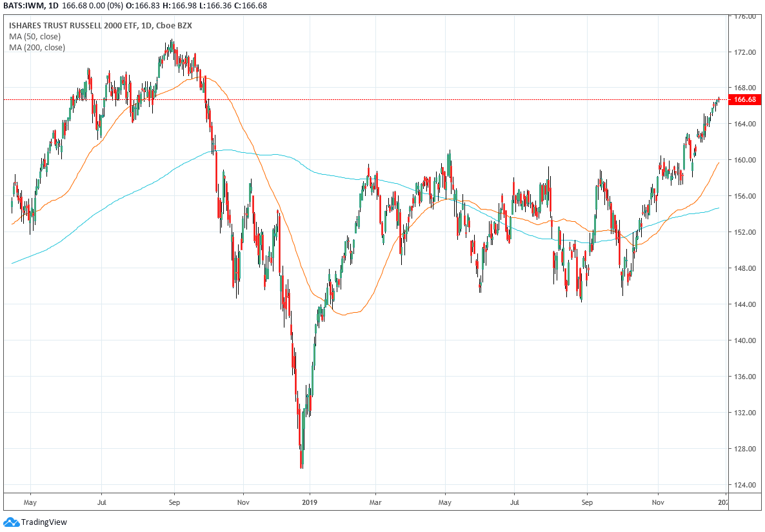The height and width of the screenshot is (532, 765).
Task: Click the Mar time axis label
Action: coord(375,502)
